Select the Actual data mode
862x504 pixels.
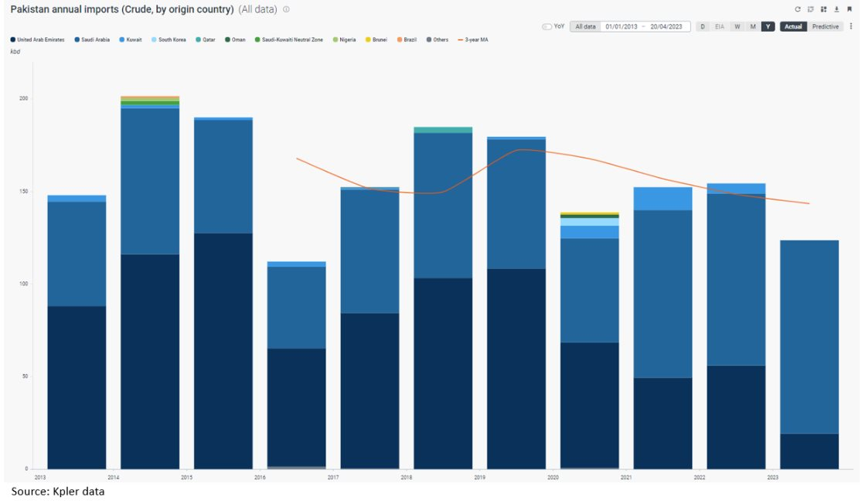click(x=792, y=26)
